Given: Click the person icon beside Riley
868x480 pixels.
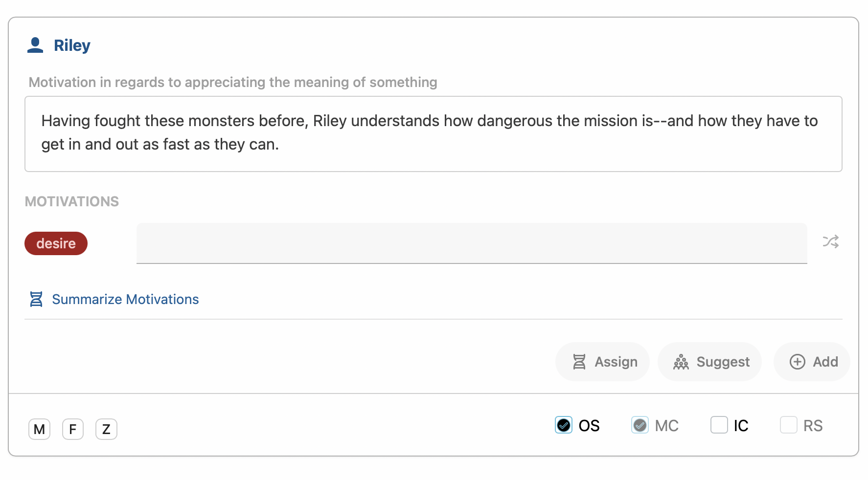Looking at the screenshot, I should coord(35,45).
